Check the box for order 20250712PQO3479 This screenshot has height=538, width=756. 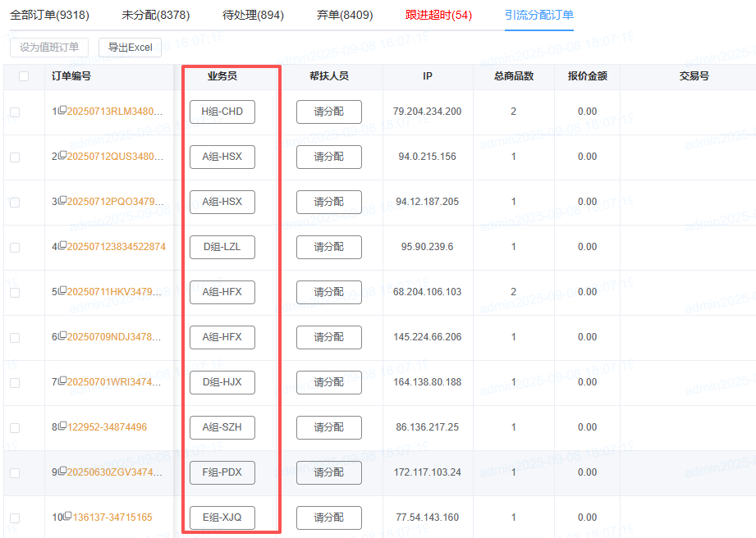click(15, 203)
